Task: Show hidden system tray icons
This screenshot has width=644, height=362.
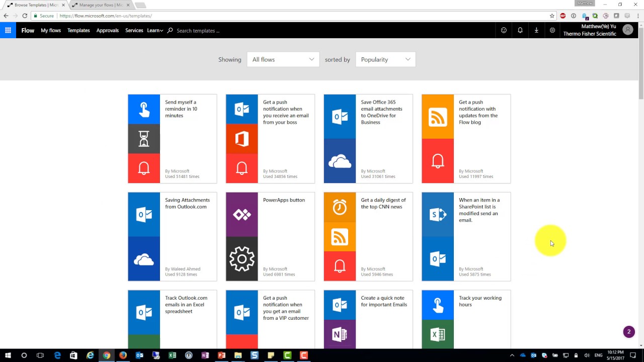Action: [x=512, y=355]
